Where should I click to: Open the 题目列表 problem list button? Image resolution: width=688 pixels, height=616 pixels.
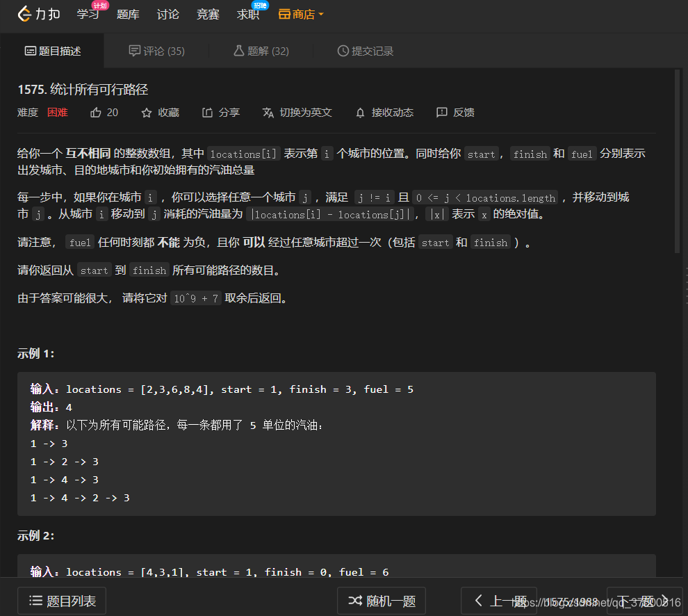click(x=62, y=601)
